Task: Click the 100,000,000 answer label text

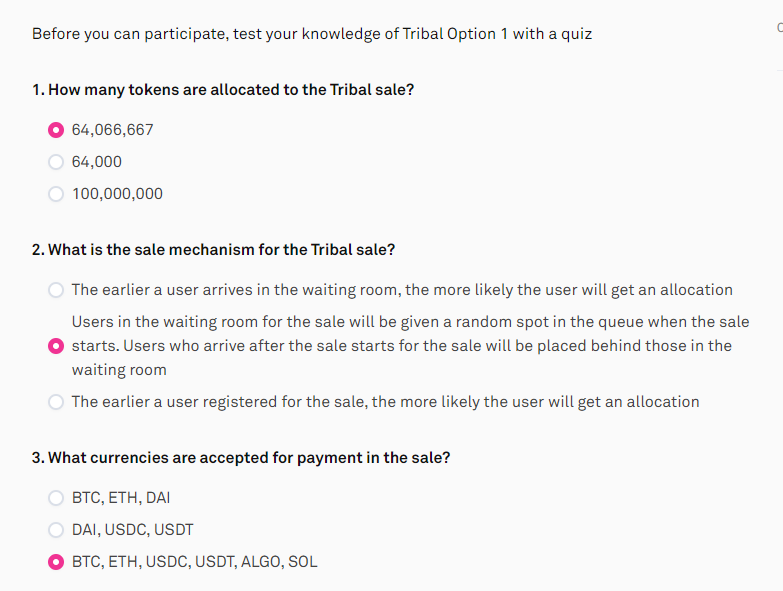Action: [117, 194]
